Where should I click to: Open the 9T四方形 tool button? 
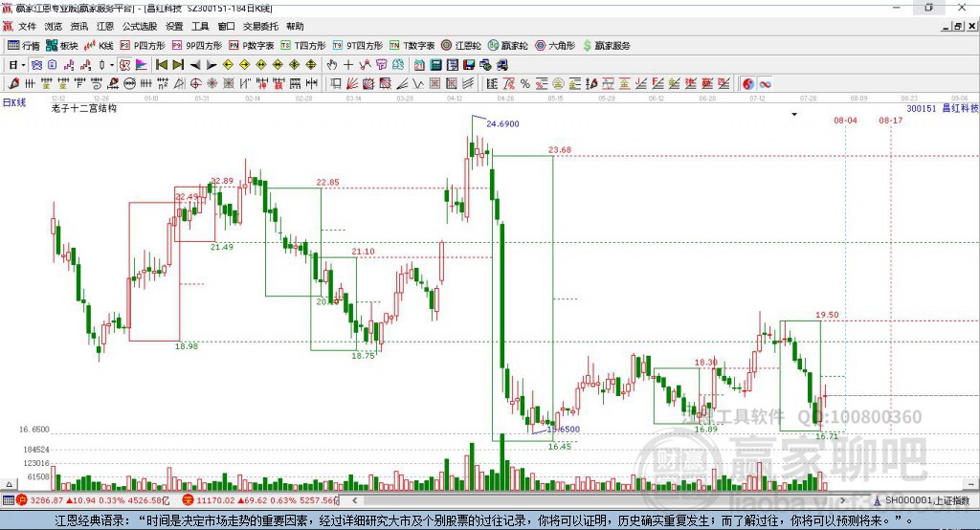pyautogui.click(x=357, y=46)
